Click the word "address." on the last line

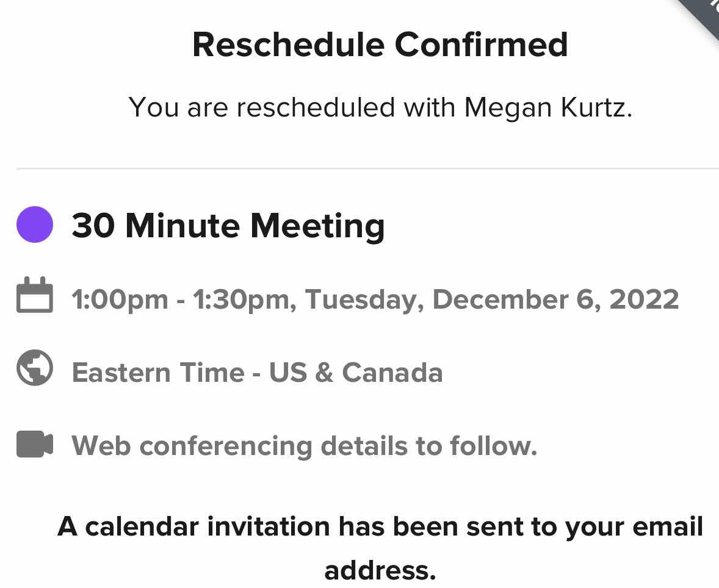tap(380, 570)
